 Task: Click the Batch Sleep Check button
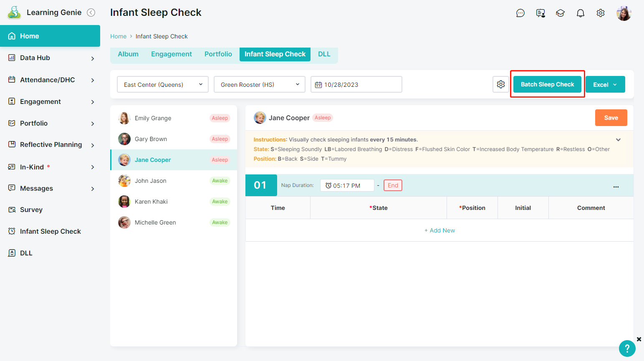point(547,84)
